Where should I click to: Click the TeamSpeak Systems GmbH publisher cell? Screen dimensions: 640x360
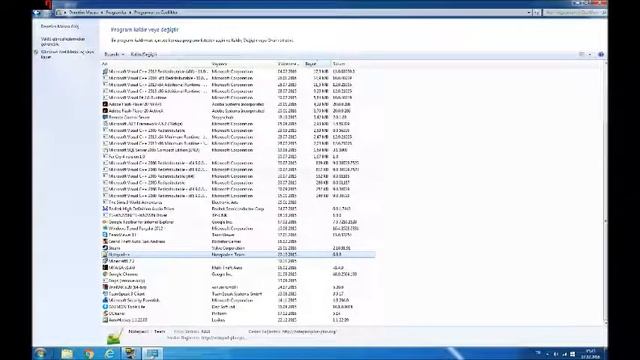[x=237, y=293]
